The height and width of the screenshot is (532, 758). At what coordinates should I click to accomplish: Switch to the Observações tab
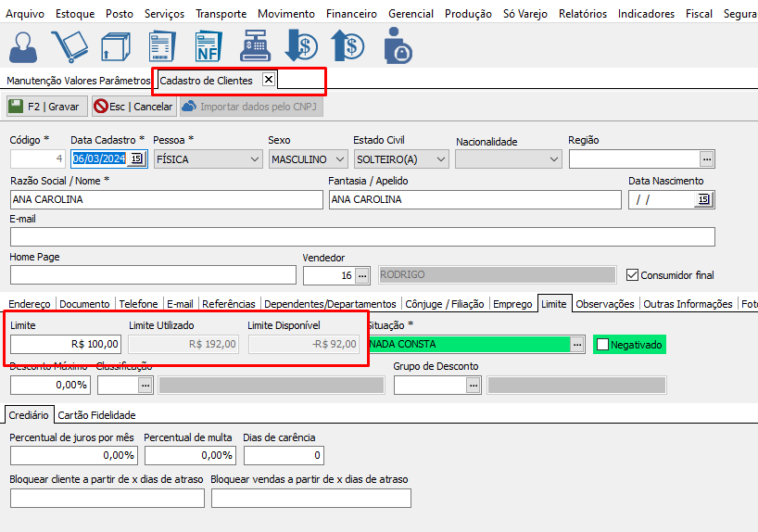tap(605, 304)
